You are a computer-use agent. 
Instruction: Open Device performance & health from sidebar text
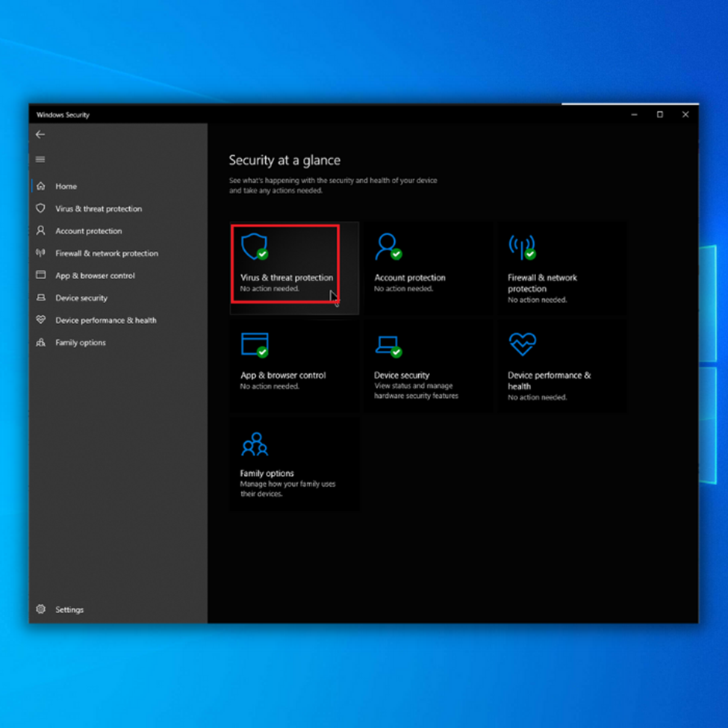click(x=106, y=320)
